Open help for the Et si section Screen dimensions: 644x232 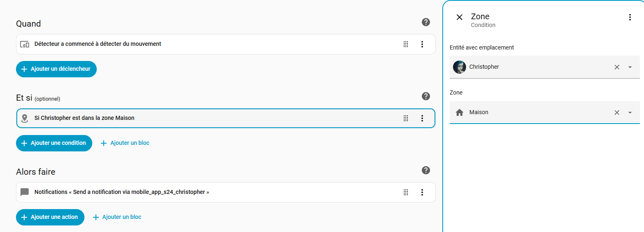426,96
